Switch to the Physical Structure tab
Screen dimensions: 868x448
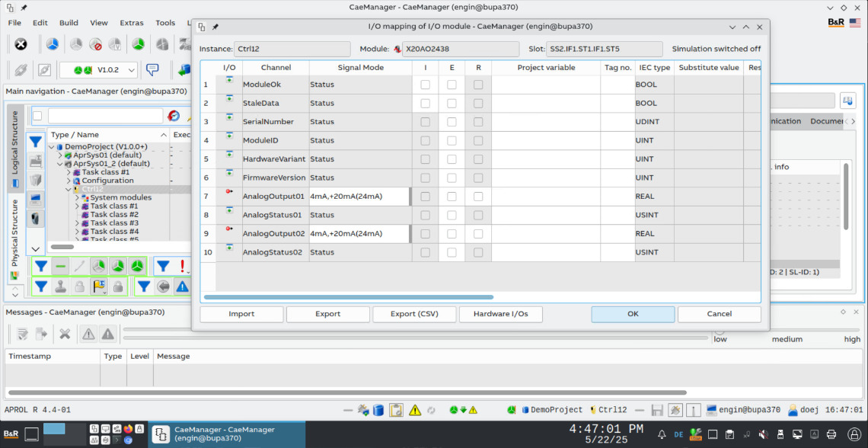click(x=14, y=233)
